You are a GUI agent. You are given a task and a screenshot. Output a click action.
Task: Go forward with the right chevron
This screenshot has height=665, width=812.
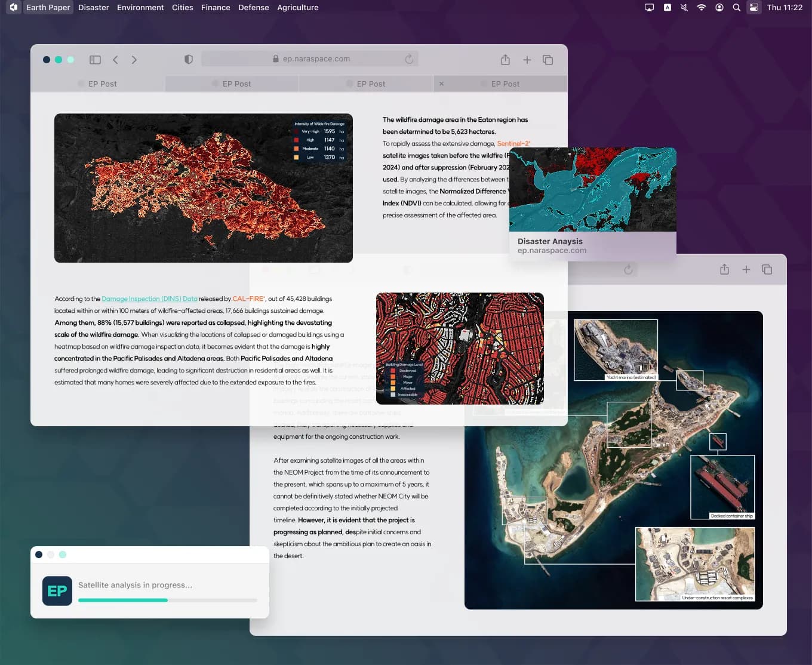pos(134,60)
